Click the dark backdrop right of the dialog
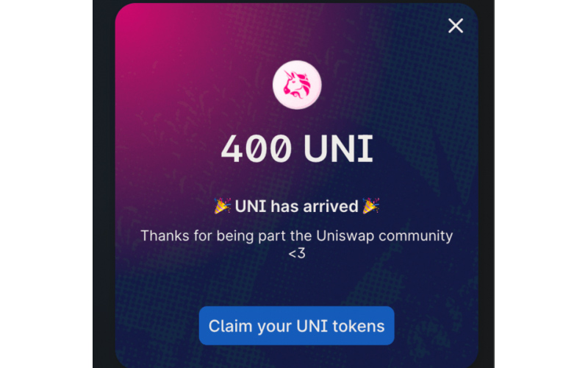The width and height of the screenshot is (588, 368). click(487, 184)
